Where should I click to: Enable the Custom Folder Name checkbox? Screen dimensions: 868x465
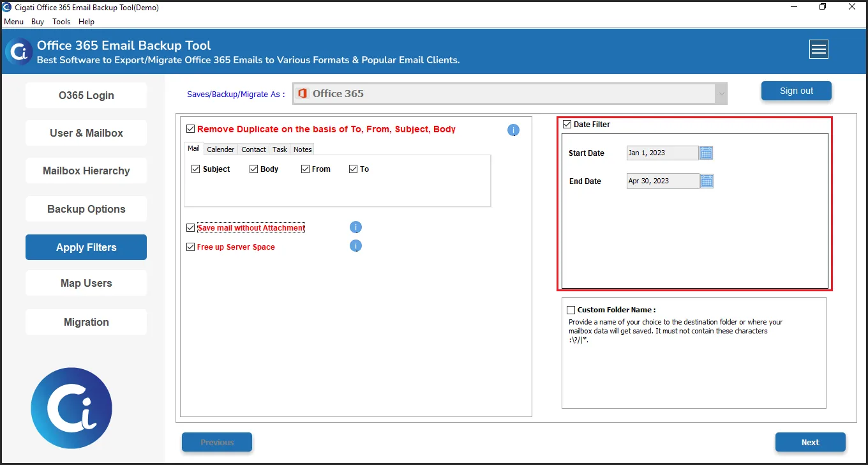[571, 310]
